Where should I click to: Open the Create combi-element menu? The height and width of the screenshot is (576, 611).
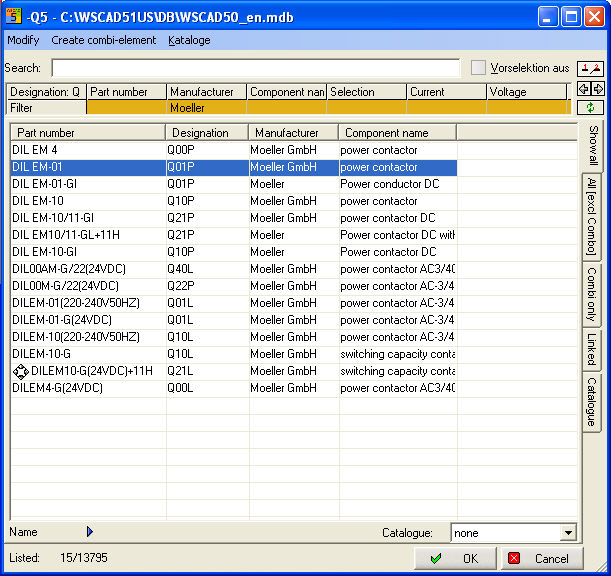[x=104, y=40]
